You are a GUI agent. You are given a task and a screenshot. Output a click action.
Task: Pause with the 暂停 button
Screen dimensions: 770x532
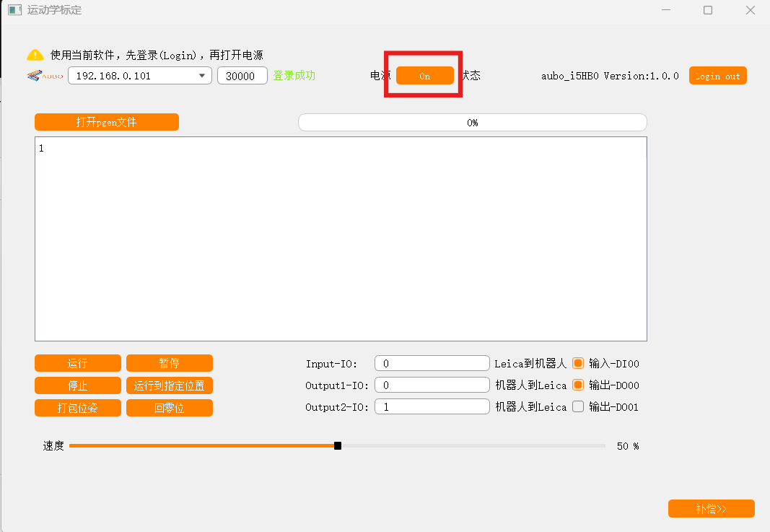pyautogui.click(x=170, y=363)
